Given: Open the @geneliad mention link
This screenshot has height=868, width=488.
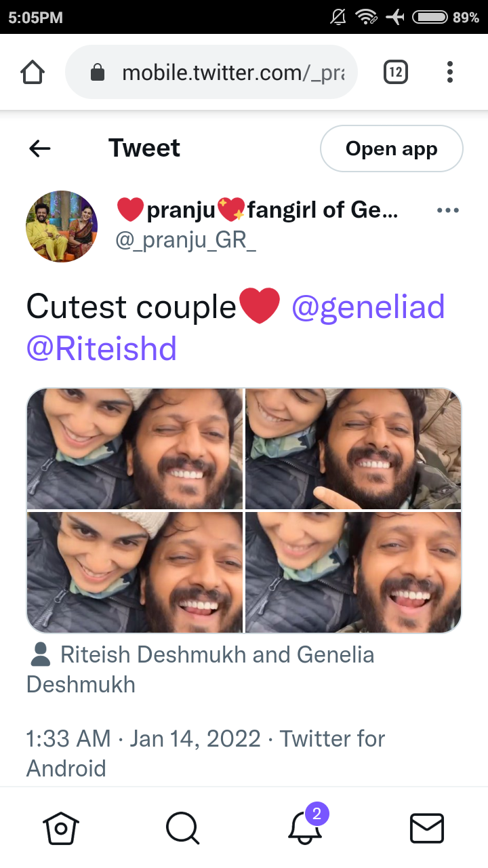Looking at the screenshot, I should (368, 307).
